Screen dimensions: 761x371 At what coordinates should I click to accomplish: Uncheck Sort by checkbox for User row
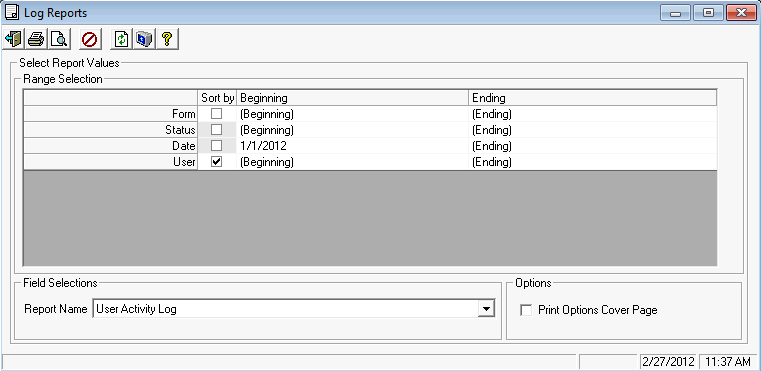tap(216, 162)
